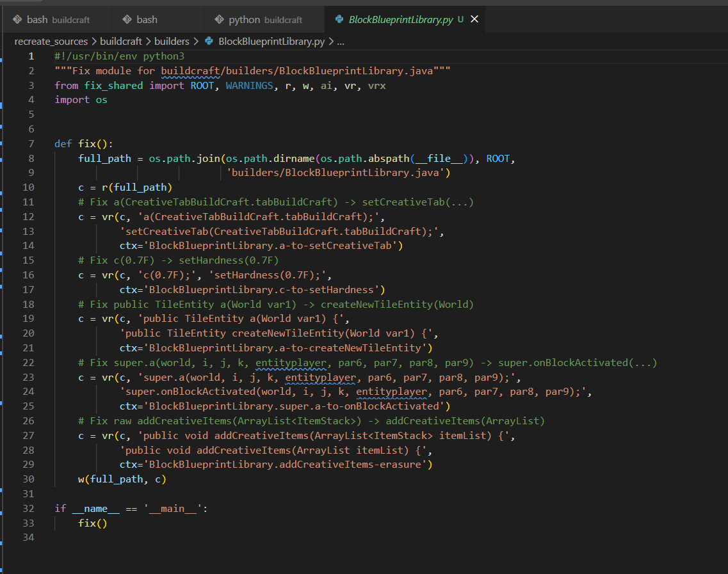Click the underlined 'buildcraft' word in the docstring

(x=190, y=71)
